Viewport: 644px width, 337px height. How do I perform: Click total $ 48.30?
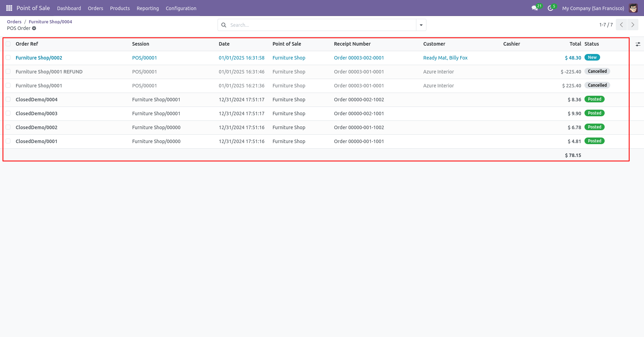click(573, 58)
